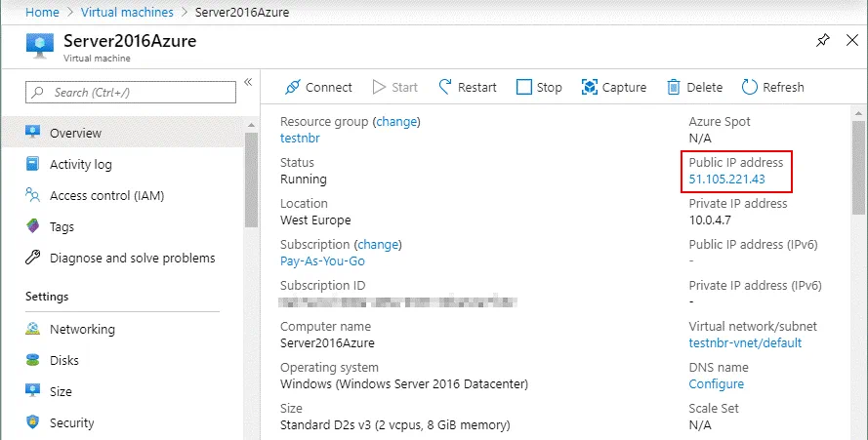Click the Start play icon
Image resolution: width=868 pixels, height=440 pixels.
click(x=379, y=88)
